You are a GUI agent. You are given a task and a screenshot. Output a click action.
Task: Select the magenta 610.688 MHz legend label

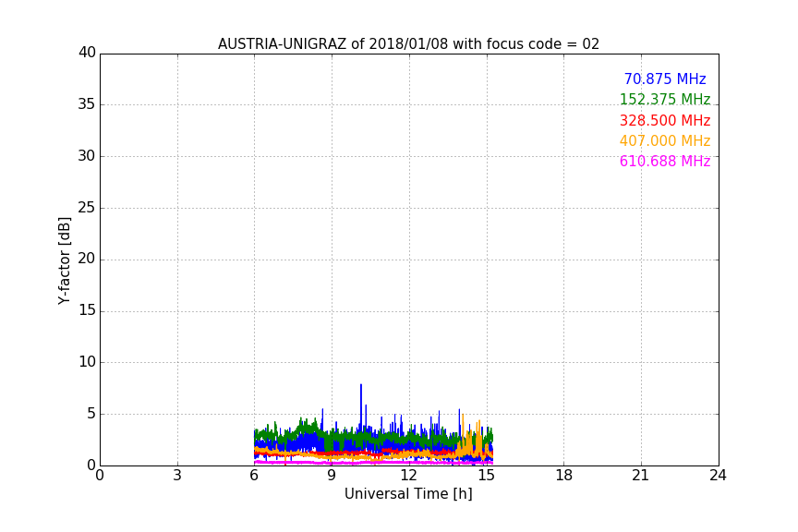tap(665, 162)
